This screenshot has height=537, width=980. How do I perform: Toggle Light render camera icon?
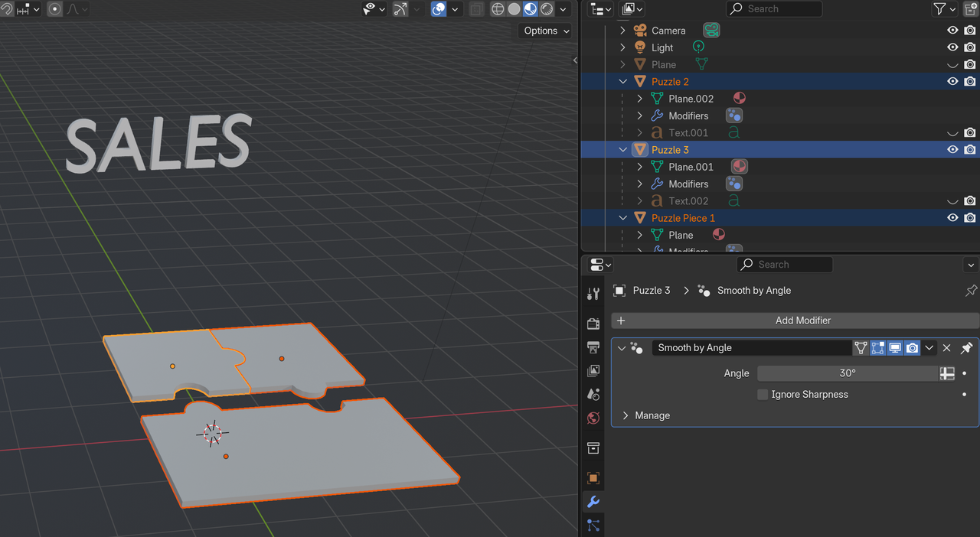tap(970, 47)
